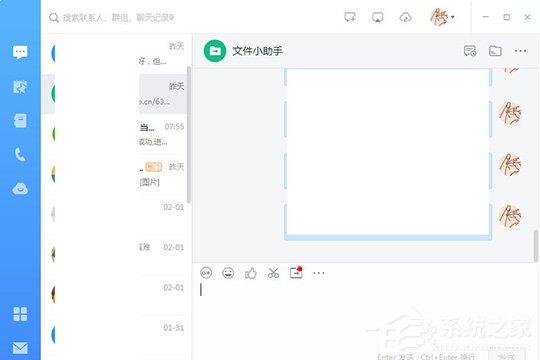Viewport: 540px width, 360px height.
Task: Minimize the chat window
Action: pos(486,17)
